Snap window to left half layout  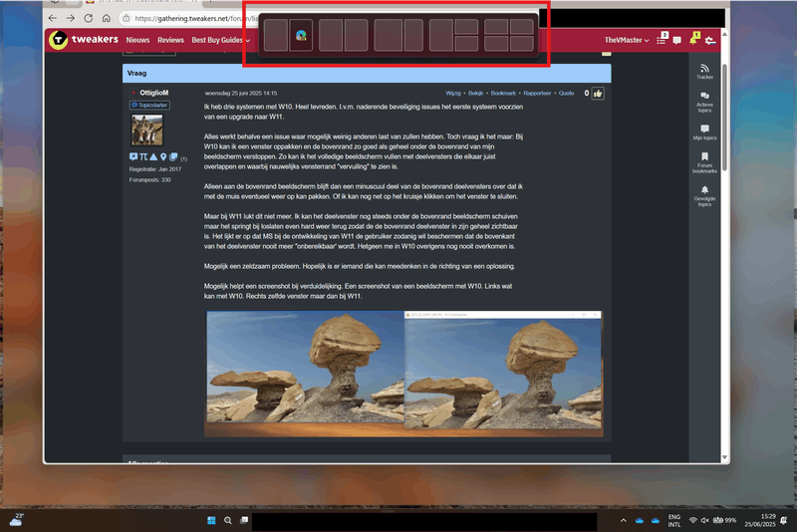tap(276, 36)
